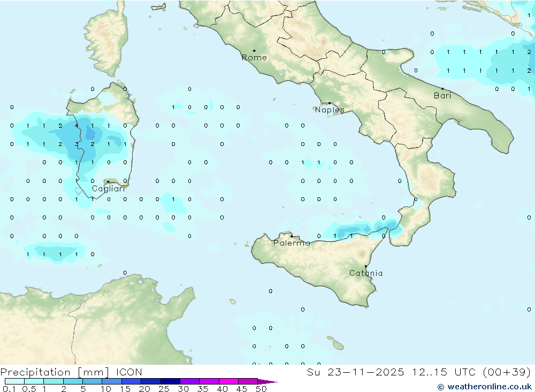
Task: Pick the 35–40 mm legend swatch
Action: (x=209, y=381)
